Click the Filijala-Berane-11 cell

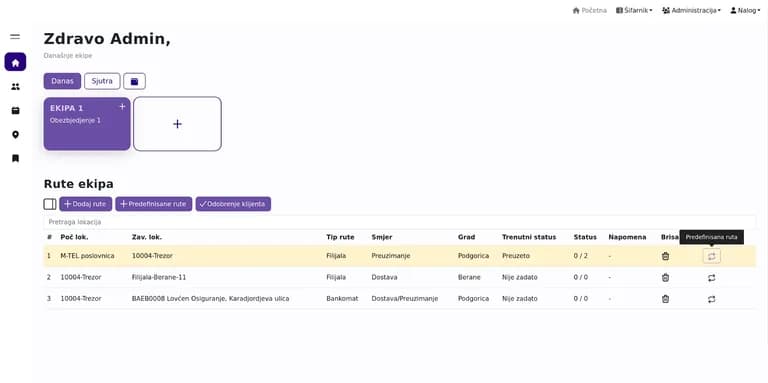click(x=159, y=278)
